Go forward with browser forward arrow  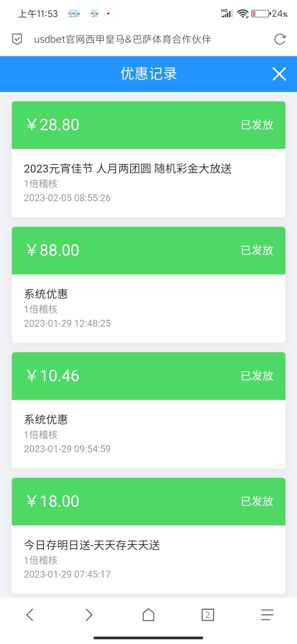coord(89,615)
